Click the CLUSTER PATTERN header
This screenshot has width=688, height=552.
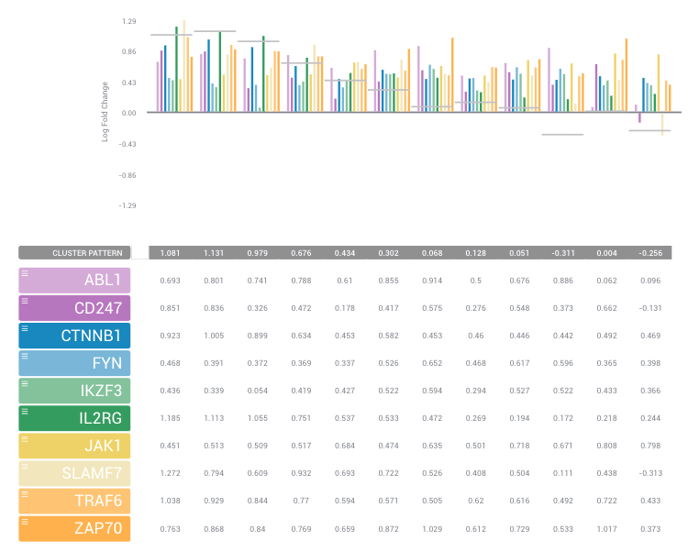pos(74,253)
